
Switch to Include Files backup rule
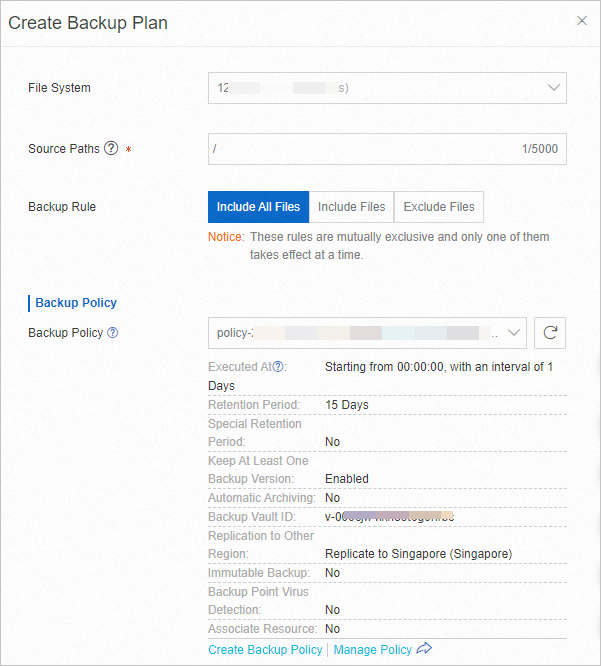(x=351, y=207)
